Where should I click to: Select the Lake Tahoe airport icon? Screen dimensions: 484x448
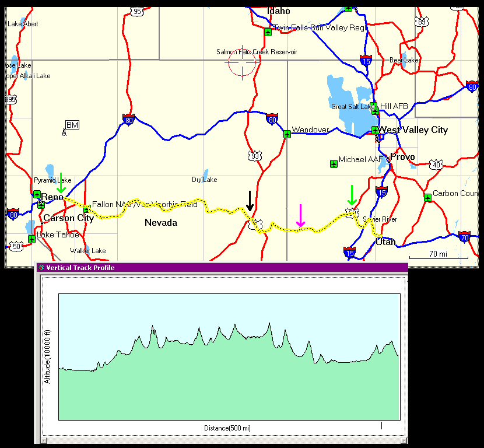(x=31, y=239)
